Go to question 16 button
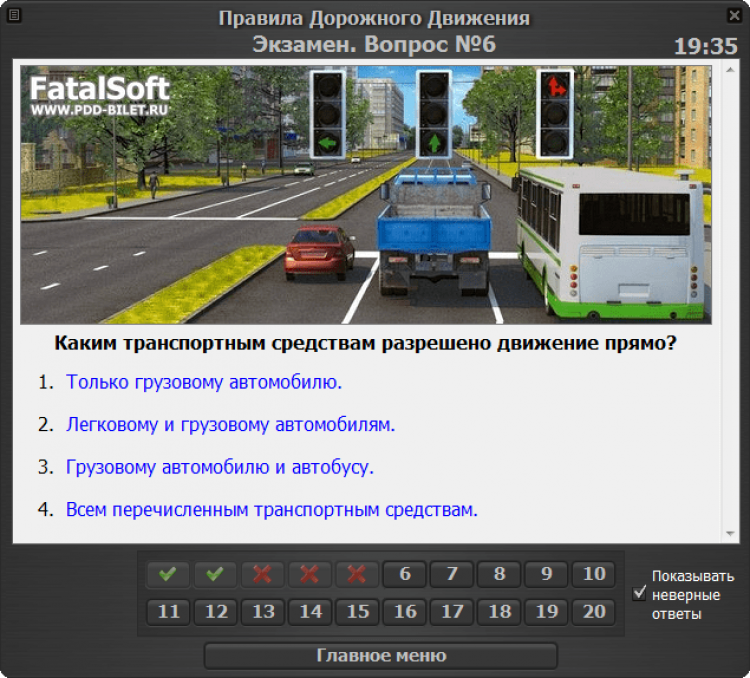Viewport: 750px width, 678px height. coord(405,612)
